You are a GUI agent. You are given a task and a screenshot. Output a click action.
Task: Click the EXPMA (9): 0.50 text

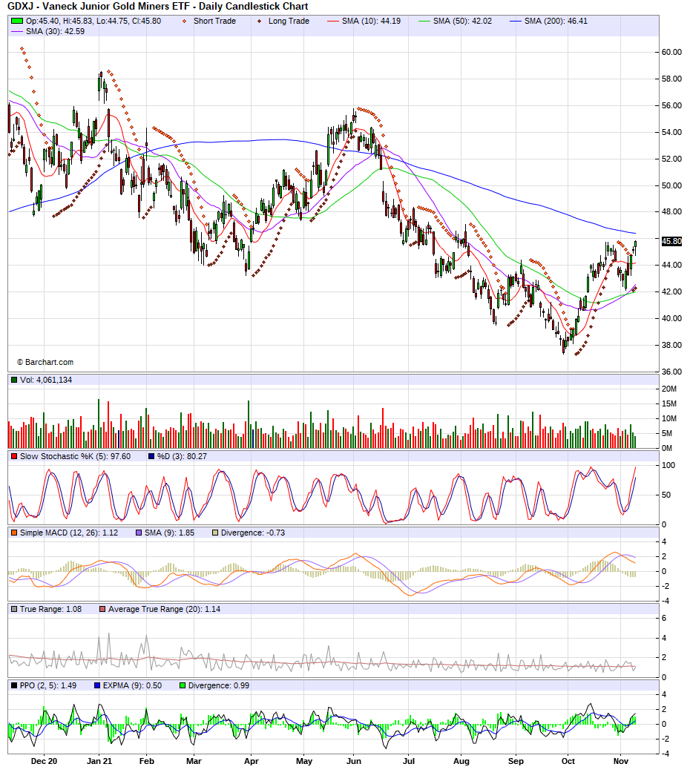pyautogui.click(x=133, y=686)
